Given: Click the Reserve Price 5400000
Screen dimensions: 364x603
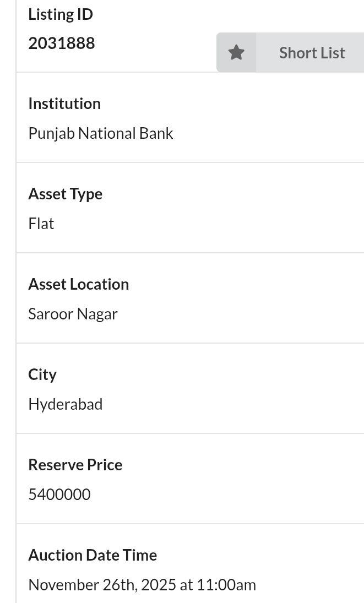Looking at the screenshot, I should [x=59, y=494].
